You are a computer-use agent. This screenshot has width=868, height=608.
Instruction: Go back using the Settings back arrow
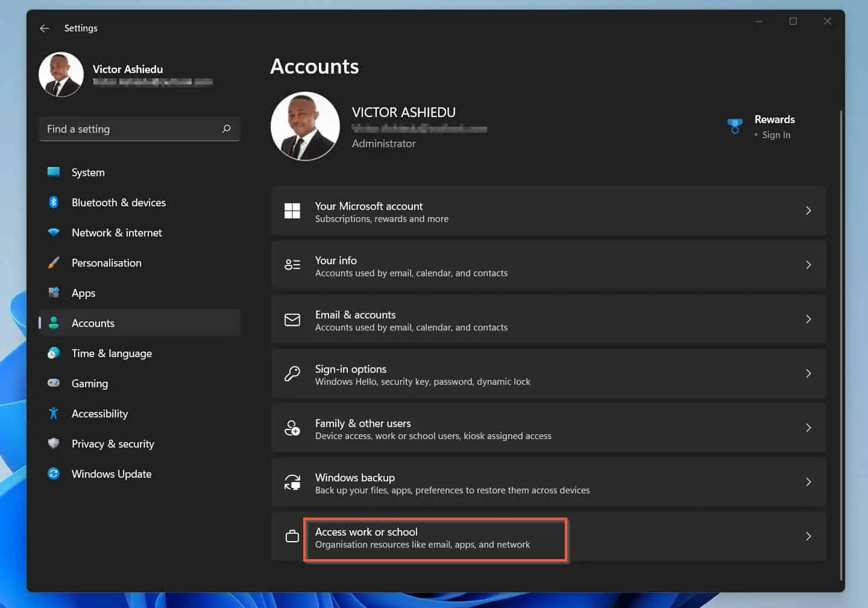45,28
